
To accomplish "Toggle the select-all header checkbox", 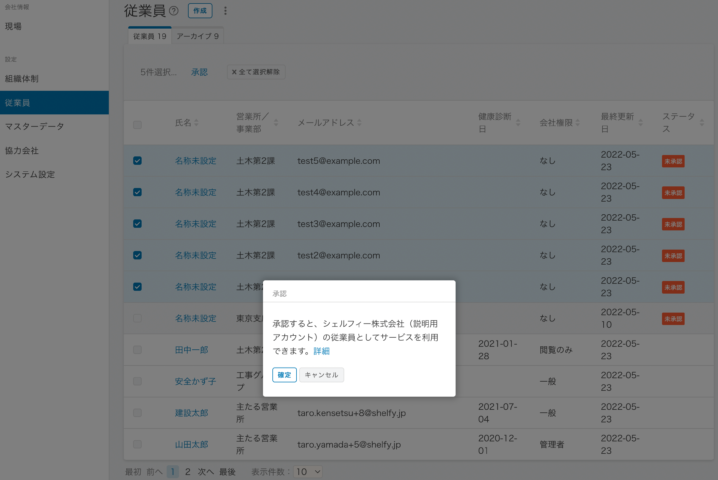I will click(138, 124).
